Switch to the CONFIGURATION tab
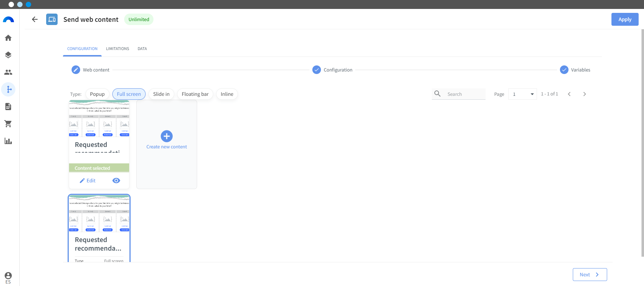 click(x=82, y=49)
